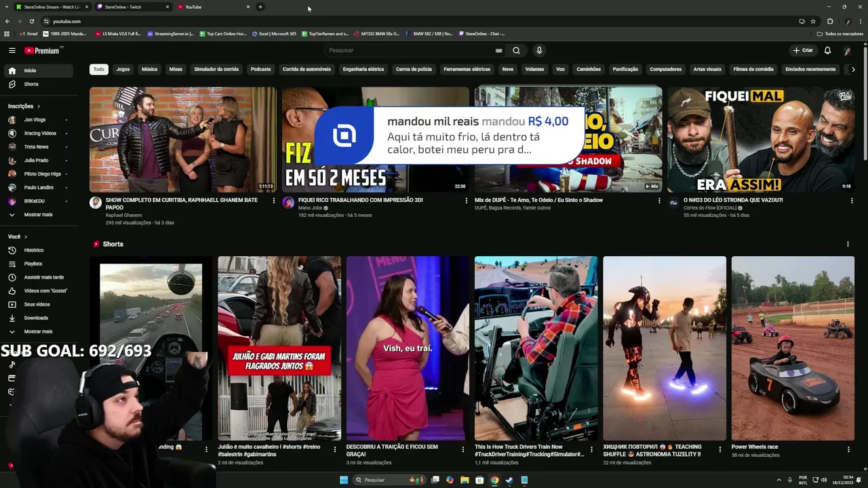Open the Você section chevron

pyautogui.click(x=26, y=237)
